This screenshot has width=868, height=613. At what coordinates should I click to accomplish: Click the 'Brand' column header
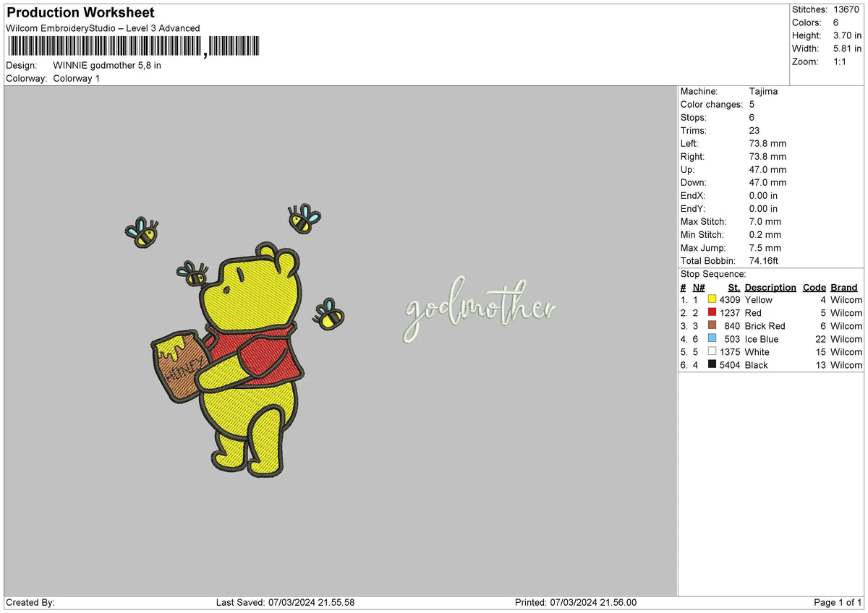pyautogui.click(x=844, y=287)
